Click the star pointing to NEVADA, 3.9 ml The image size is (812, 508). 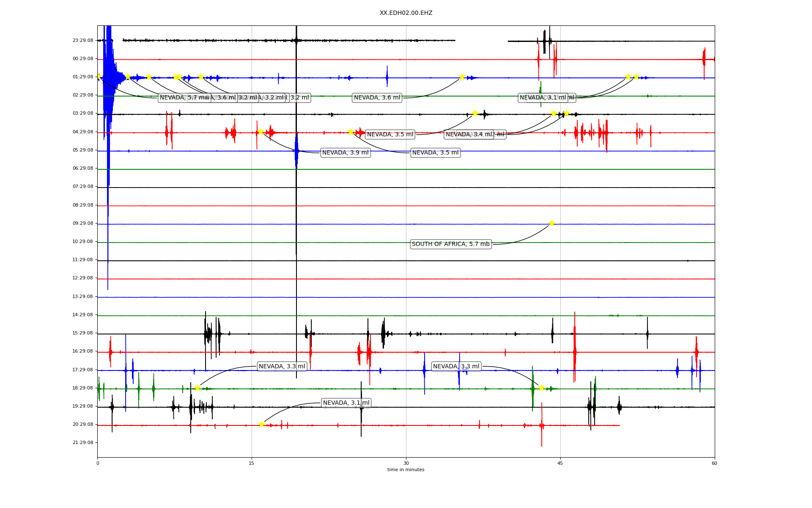[x=261, y=132]
